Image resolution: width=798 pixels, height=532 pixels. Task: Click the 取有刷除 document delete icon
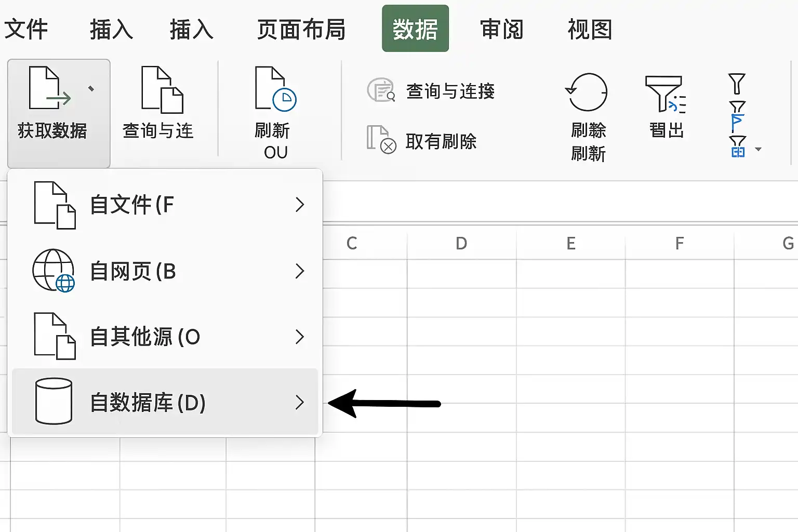click(x=381, y=139)
